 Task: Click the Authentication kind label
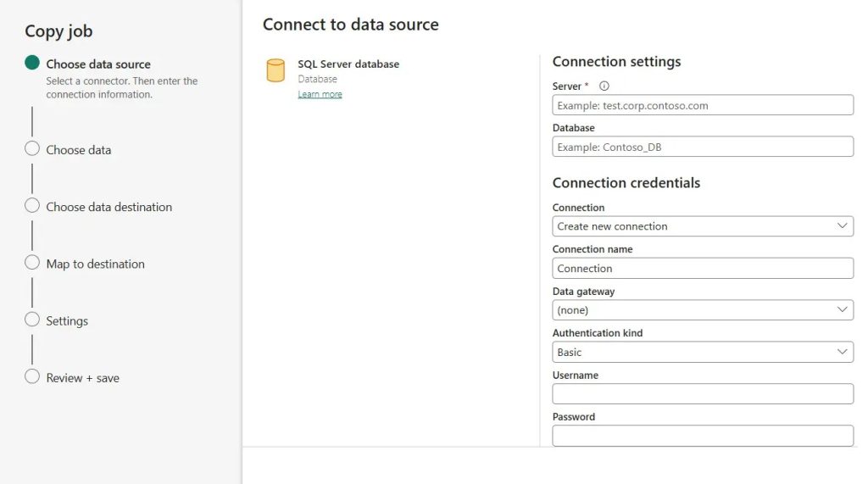point(597,333)
